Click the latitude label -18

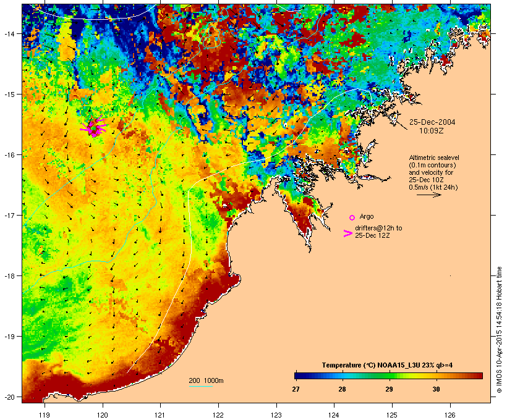(9, 276)
